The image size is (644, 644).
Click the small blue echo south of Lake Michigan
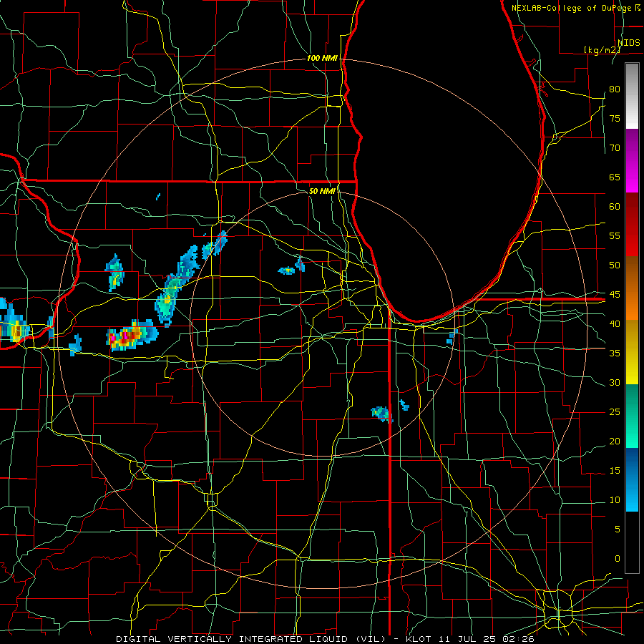(x=452, y=336)
